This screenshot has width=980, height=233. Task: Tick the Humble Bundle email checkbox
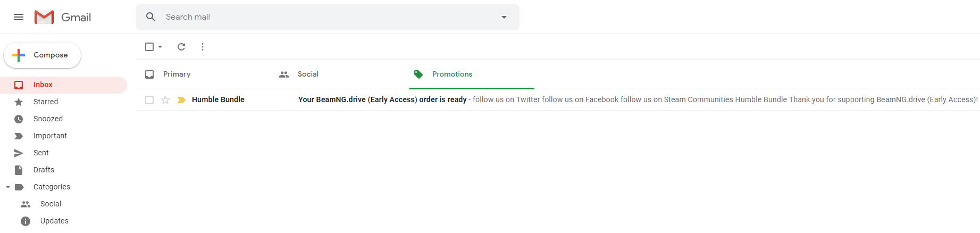(x=149, y=100)
